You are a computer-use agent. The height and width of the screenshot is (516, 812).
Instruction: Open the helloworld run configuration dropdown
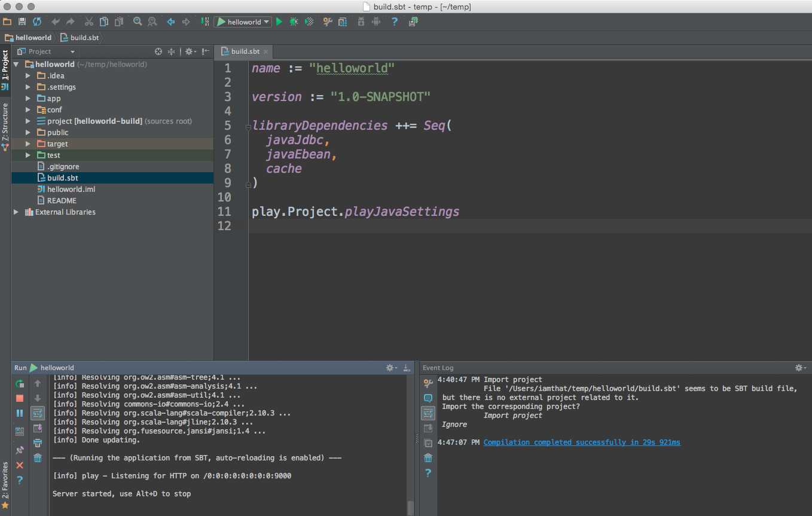[x=243, y=22]
